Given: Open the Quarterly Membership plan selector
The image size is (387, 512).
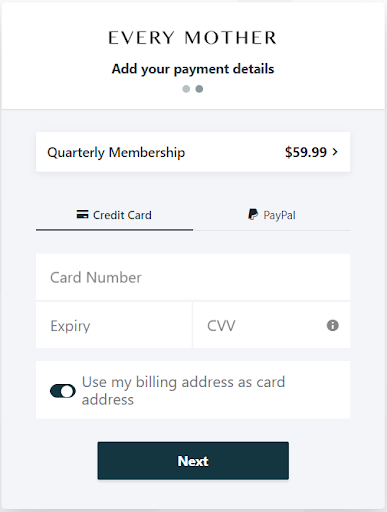Looking at the screenshot, I should pos(193,152).
